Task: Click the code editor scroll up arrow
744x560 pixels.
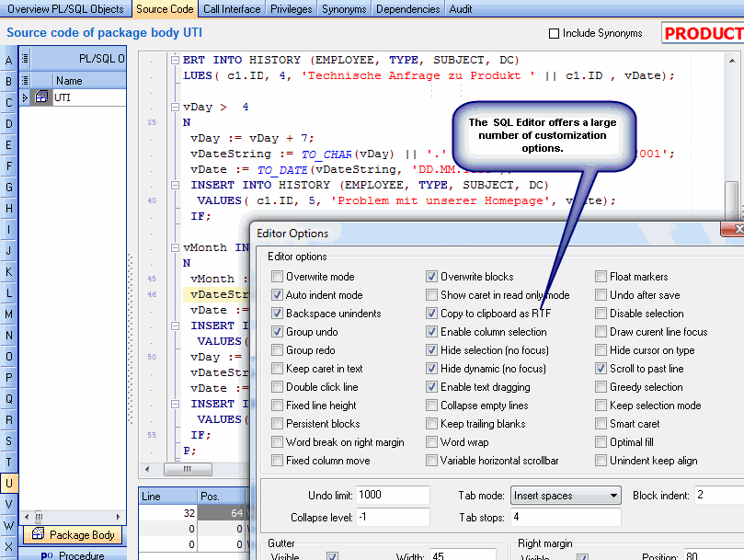Action: (x=732, y=61)
